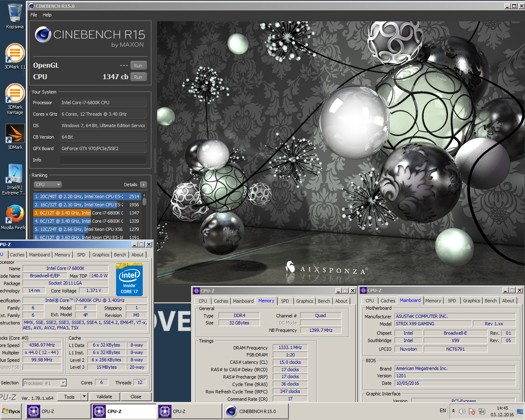Select highlighted ranking row 3 scoring 1347
The height and width of the screenshot is (420, 525).
click(87, 213)
